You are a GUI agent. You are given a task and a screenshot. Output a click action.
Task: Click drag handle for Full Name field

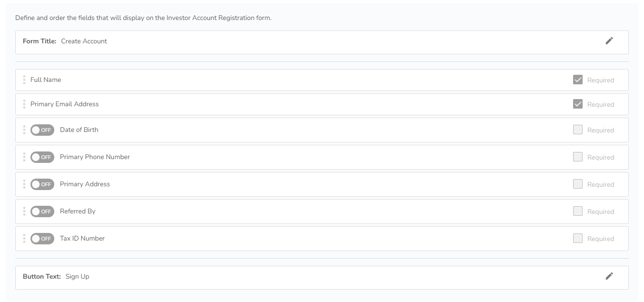24,80
